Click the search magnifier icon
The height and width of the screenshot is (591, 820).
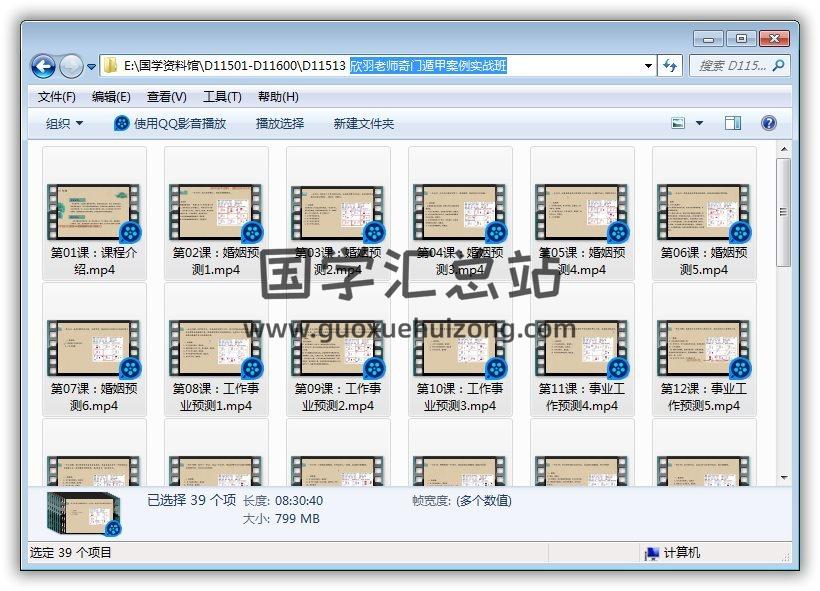[778, 66]
